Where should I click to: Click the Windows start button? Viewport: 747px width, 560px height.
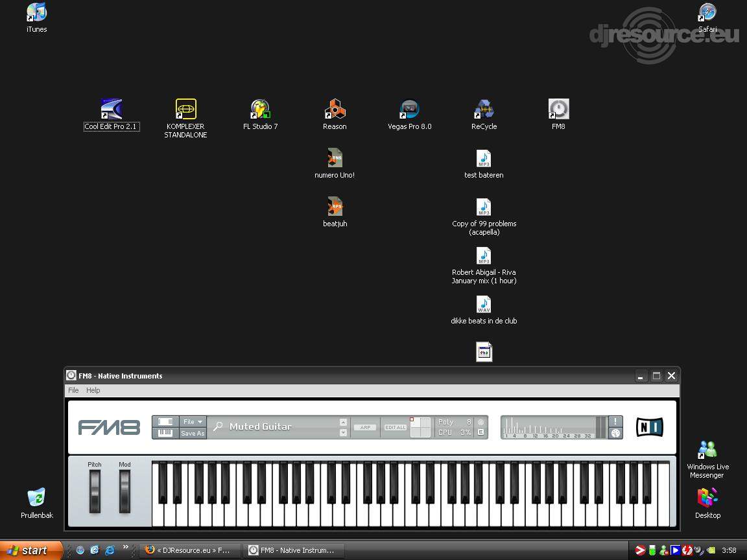pos(31,550)
